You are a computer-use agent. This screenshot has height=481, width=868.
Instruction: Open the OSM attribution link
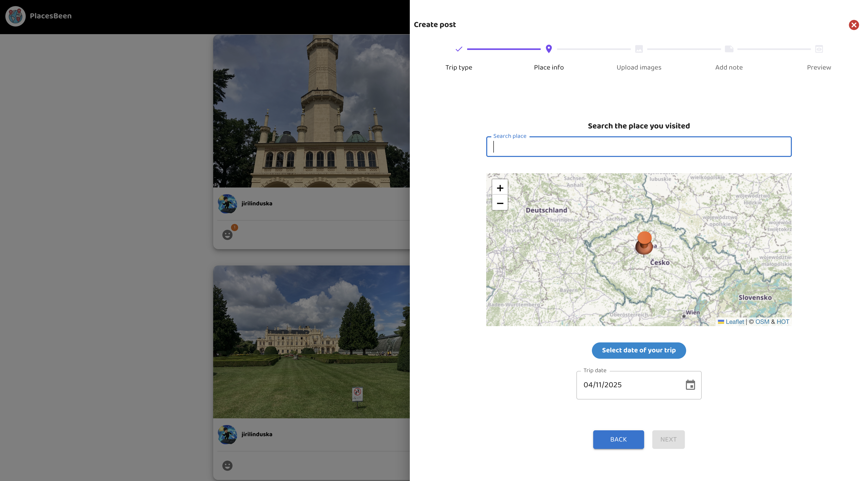[x=762, y=322]
